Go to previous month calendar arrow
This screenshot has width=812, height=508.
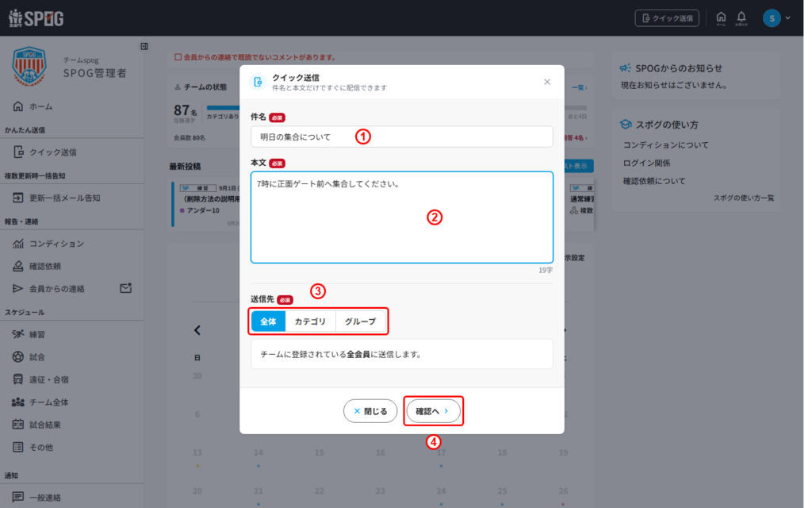197,330
